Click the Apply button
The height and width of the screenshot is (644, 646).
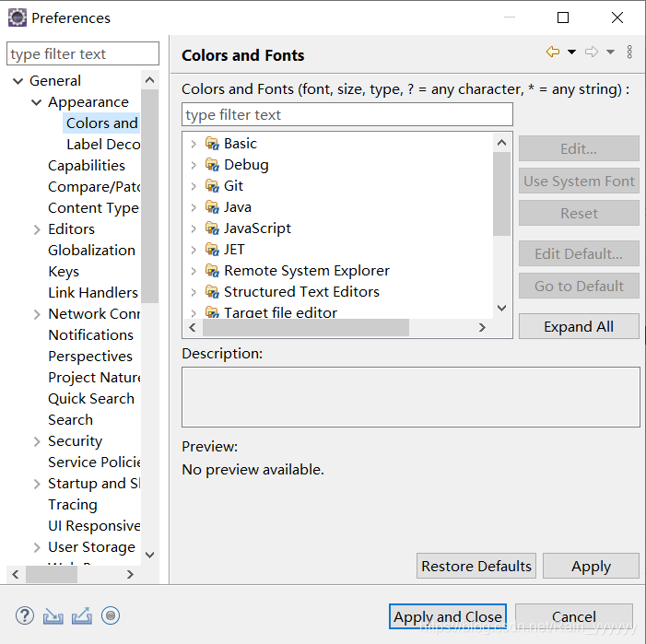pyautogui.click(x=591, y=567)
